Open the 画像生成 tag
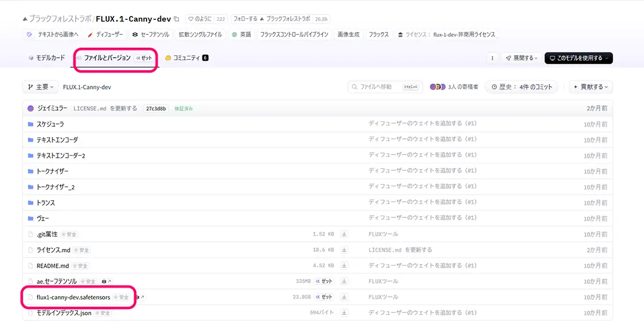 [x=348, y=34]
